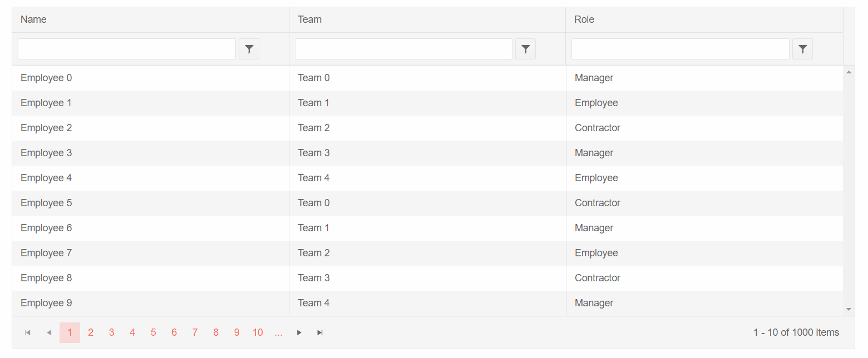Click Team 0 in Employee 0 row
Screen dimensions: 868x358
coord(427,78)
